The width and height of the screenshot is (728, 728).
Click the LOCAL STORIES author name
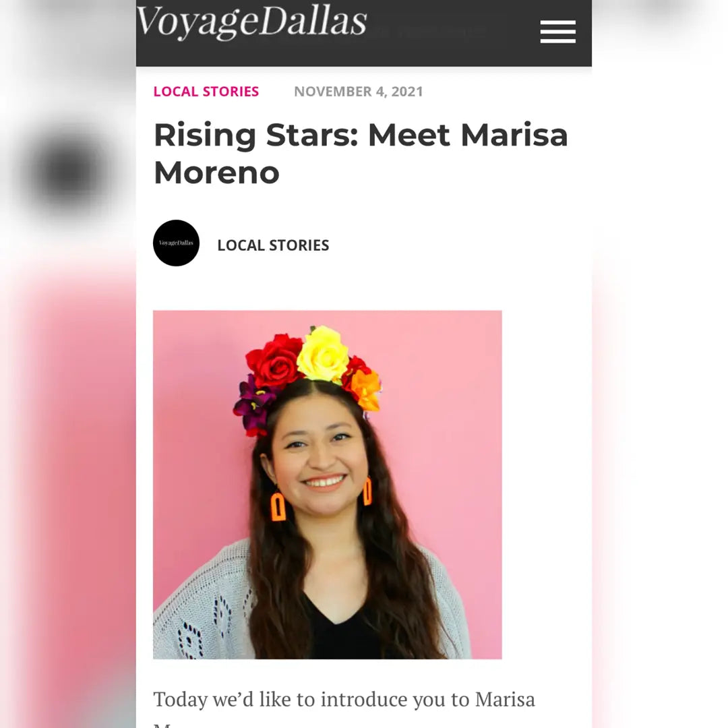(x=273, y=245)
